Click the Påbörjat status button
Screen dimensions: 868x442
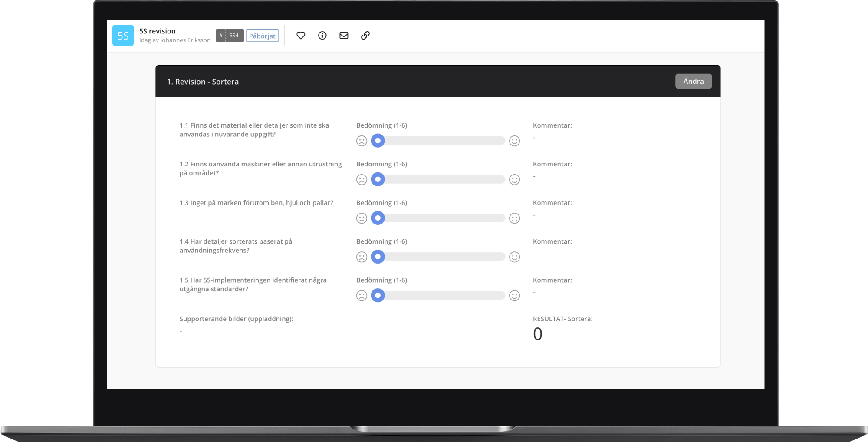point(263,36)
